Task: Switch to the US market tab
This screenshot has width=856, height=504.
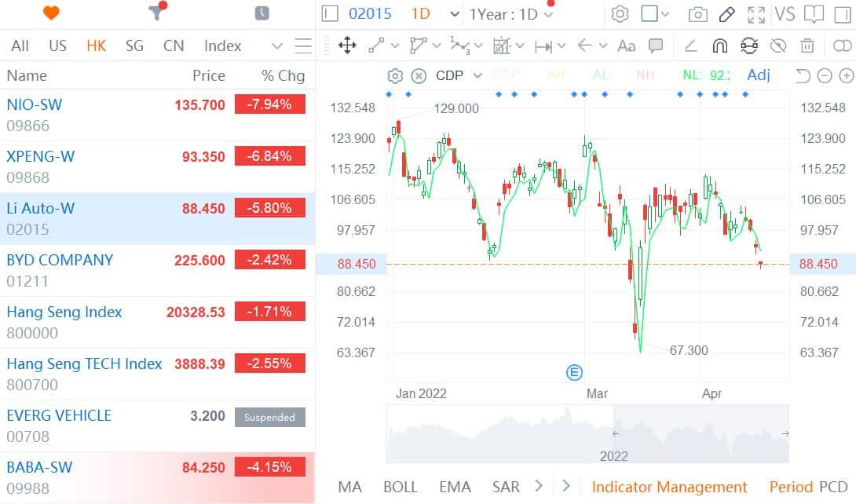Action: point(57,46)
